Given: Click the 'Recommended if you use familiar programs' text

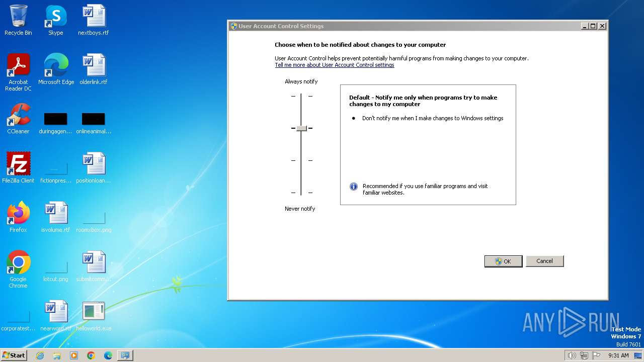Looking at the screenshot, I should pyautogui.click(x=425, y=189).
